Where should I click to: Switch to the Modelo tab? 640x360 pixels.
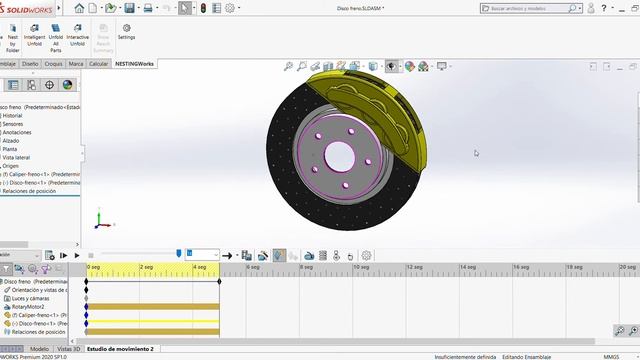click(39, 349)
